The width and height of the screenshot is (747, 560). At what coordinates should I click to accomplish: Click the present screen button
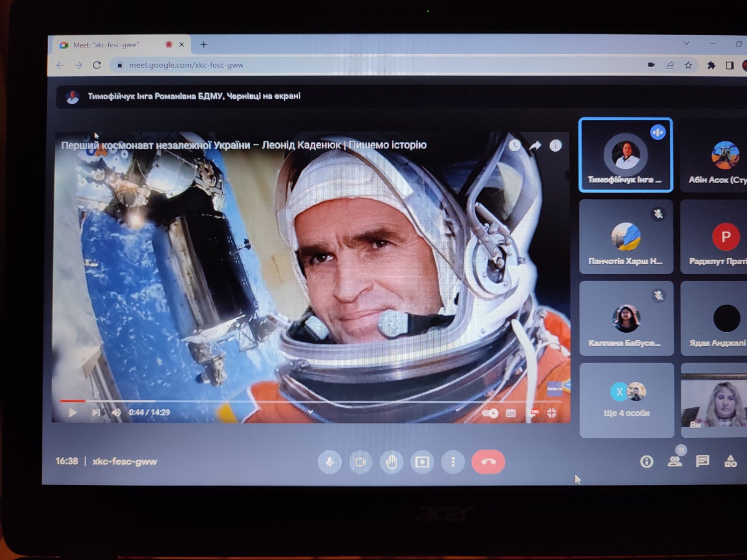pyautogui.click(x=422, y=462)
